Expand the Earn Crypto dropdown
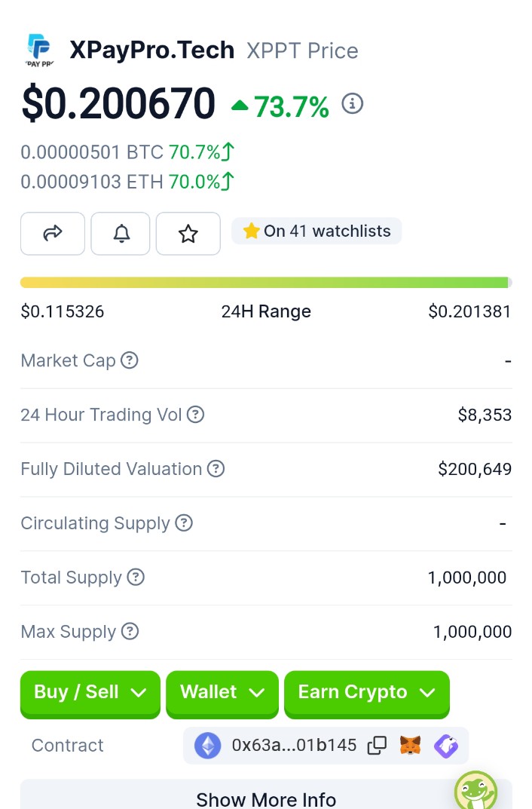532x809 pixels. (x=367, y=694)
